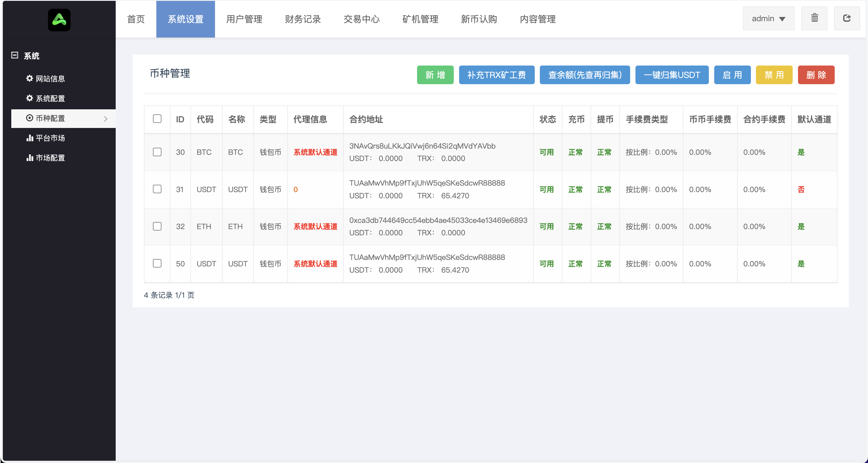
Task: Open the 财务记录 menu item
Action: 303,19
